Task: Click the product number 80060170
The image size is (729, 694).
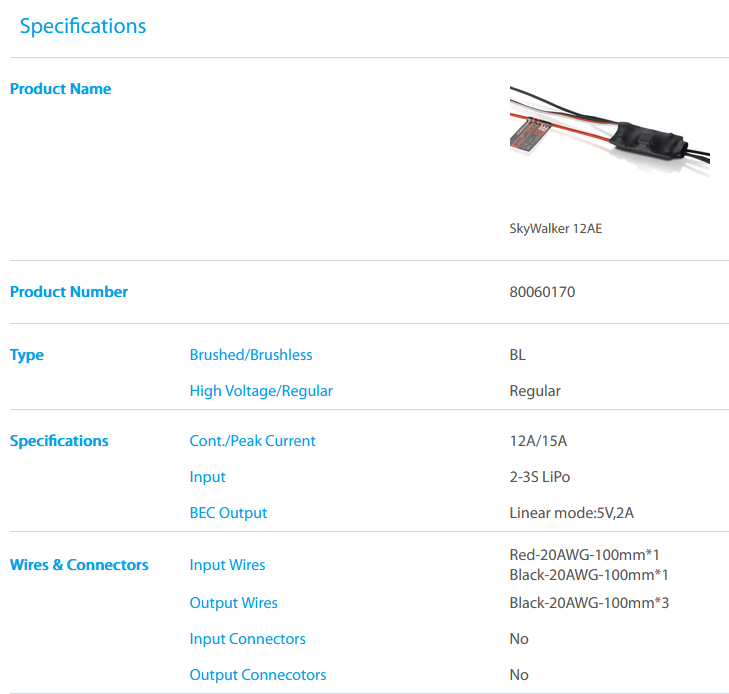Action: pyautogui.click(x=542, y=292)
